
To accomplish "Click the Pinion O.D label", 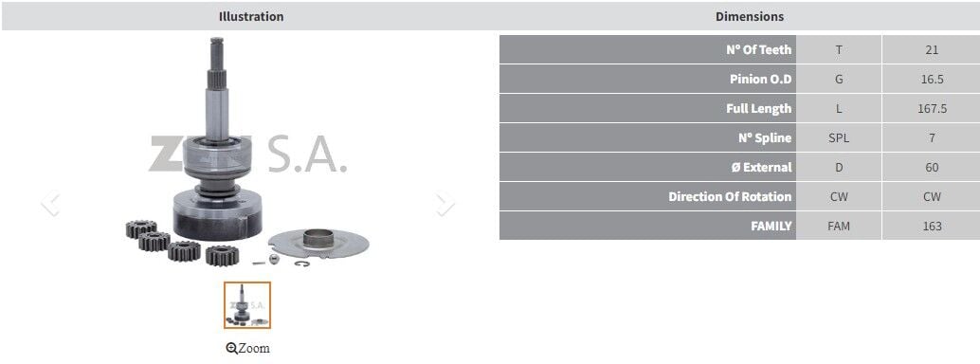I will pyautogui.click(x=761, y=79).
